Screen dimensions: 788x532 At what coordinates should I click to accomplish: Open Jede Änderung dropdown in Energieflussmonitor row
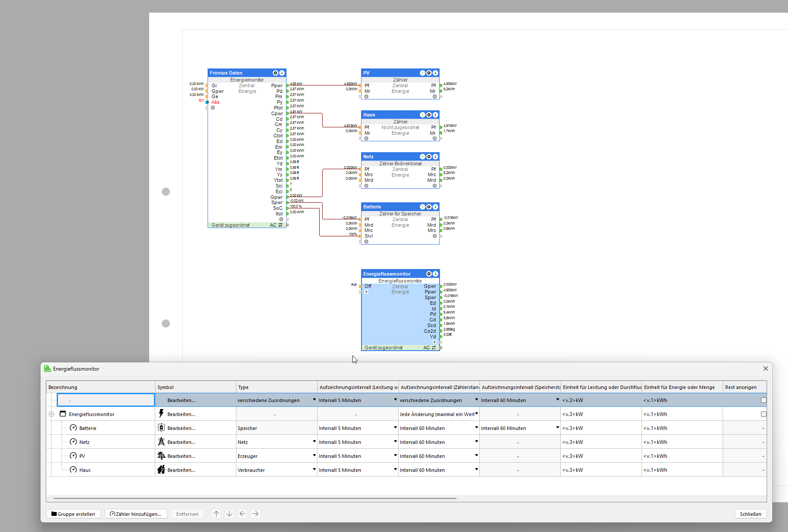476,414
